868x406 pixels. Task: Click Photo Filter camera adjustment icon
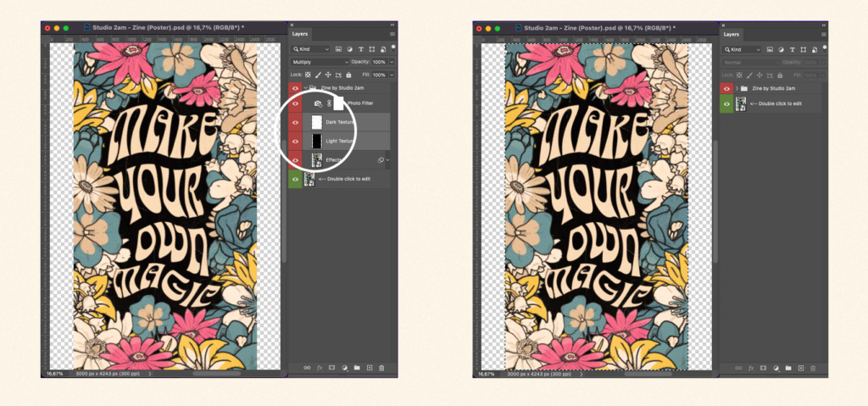click(318, 103)
